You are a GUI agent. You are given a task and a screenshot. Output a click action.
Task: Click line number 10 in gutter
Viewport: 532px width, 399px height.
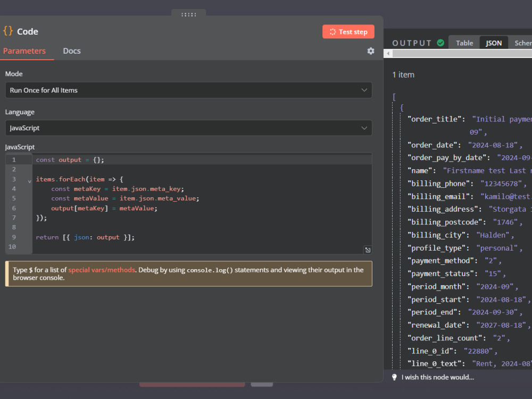point(12,247)
